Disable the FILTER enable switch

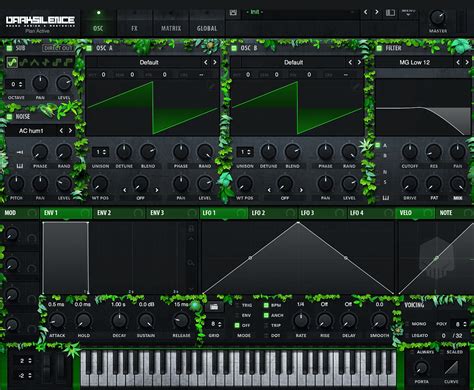point(379,48)
